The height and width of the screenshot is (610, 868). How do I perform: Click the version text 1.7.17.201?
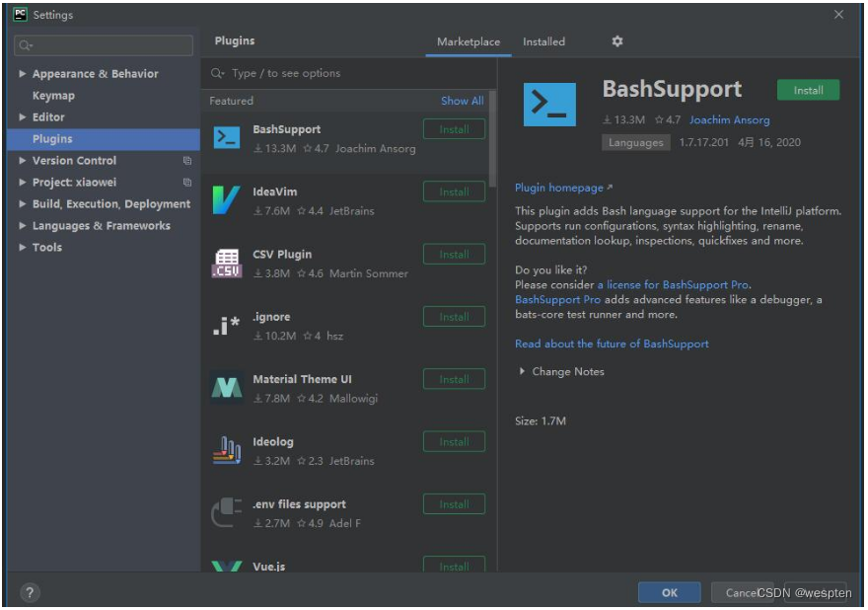(703, 142)
